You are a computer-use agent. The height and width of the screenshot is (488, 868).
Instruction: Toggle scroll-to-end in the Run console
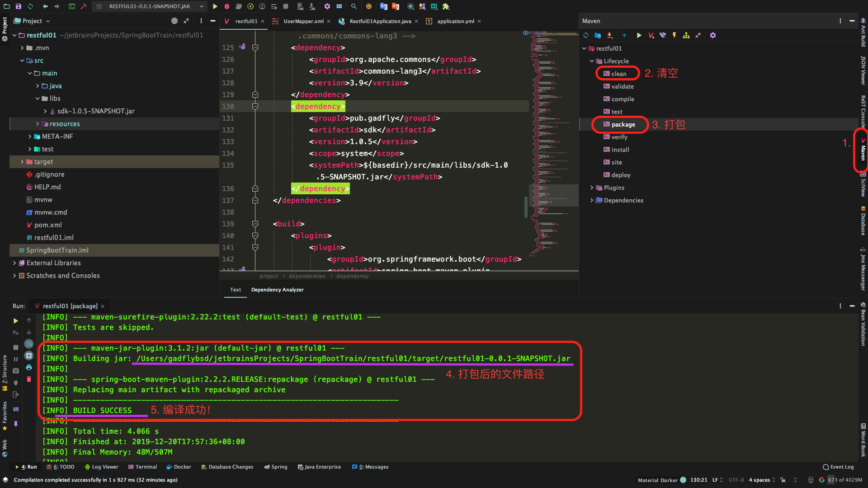tap(29, 356)
